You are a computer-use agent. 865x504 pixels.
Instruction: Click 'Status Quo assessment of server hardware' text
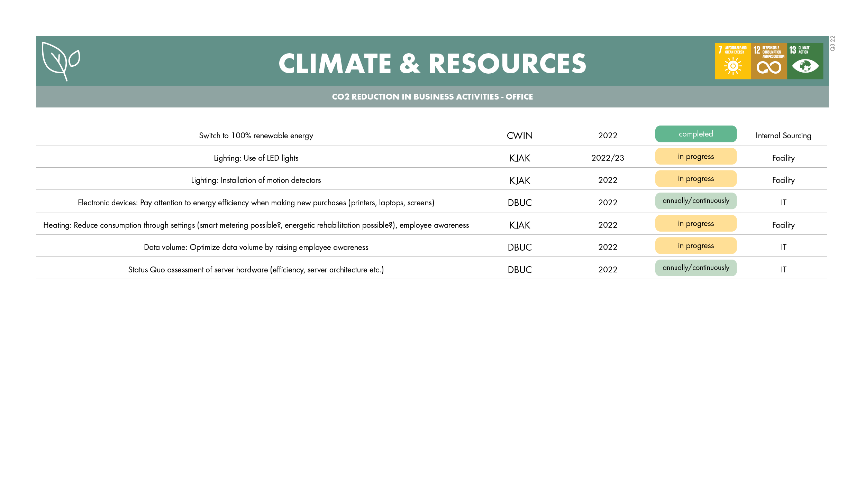tap(256, 270)
